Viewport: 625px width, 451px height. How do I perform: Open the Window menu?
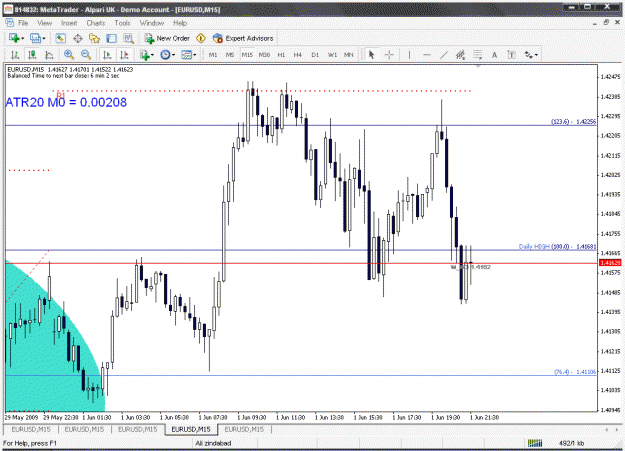151,23
